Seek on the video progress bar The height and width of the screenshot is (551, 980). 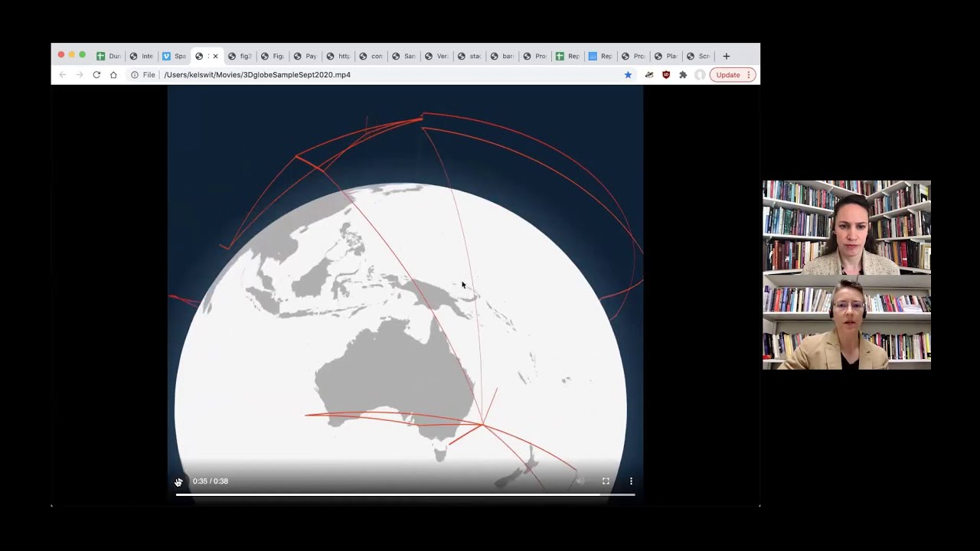pyautogui.click(x=405, y=495)
